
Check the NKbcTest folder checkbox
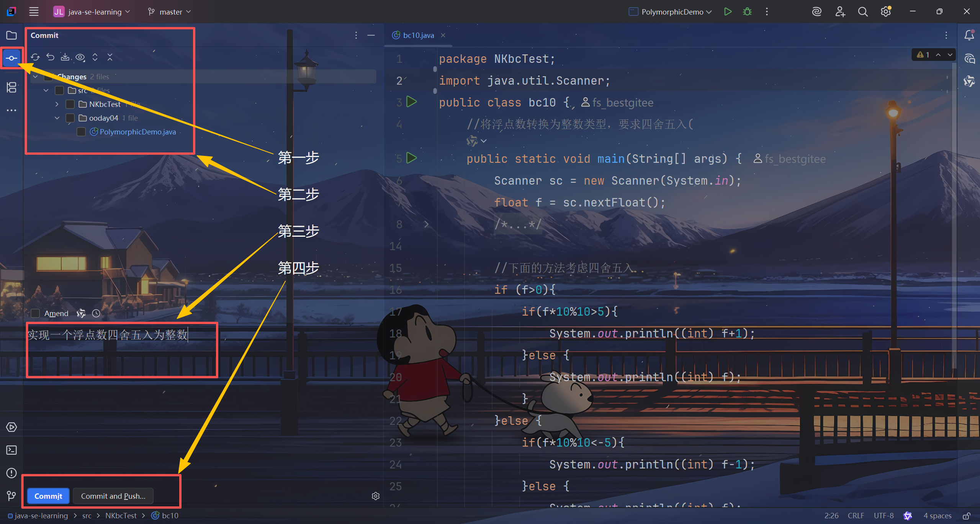pyautogui.click(x=70, y=105)
